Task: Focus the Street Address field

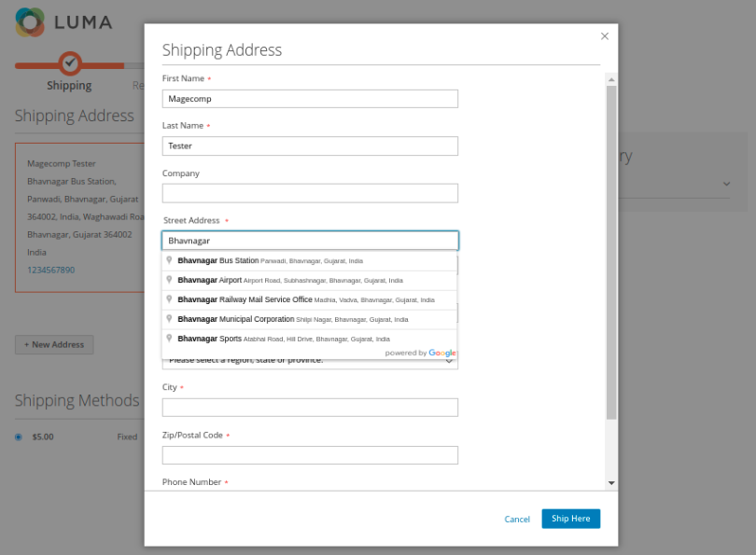Action: (310, 241)
